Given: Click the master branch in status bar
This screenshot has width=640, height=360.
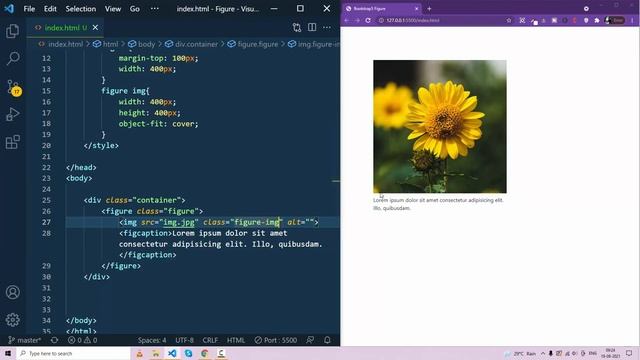Looking at the screenshot, I should [x=24, y=340].
